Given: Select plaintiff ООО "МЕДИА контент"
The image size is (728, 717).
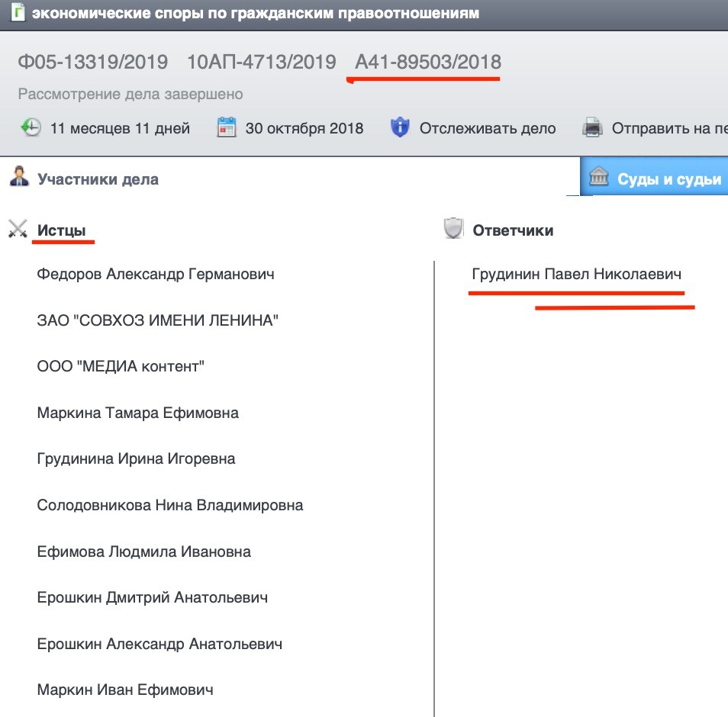Looking at the screenshot, I should tap(121, 367).
